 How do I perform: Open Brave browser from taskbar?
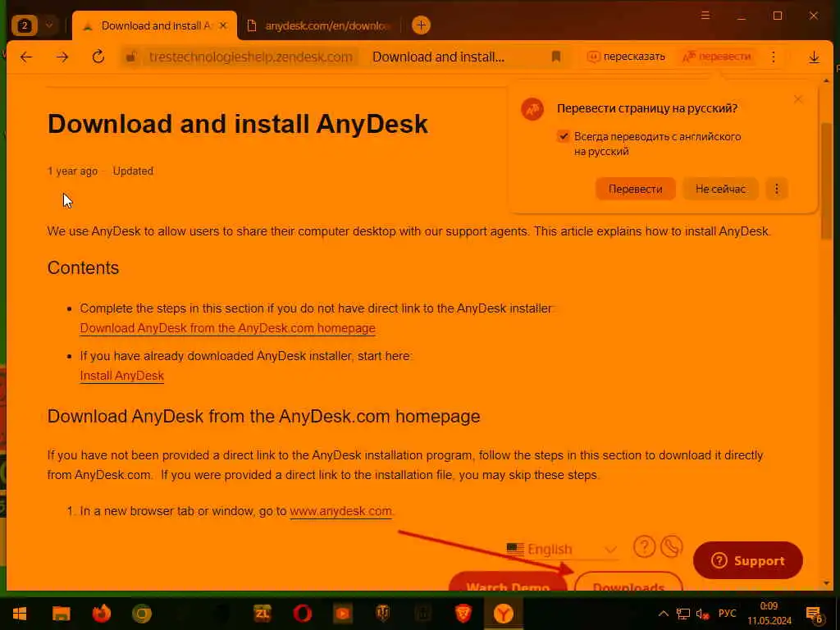click(x=463, y=614)
